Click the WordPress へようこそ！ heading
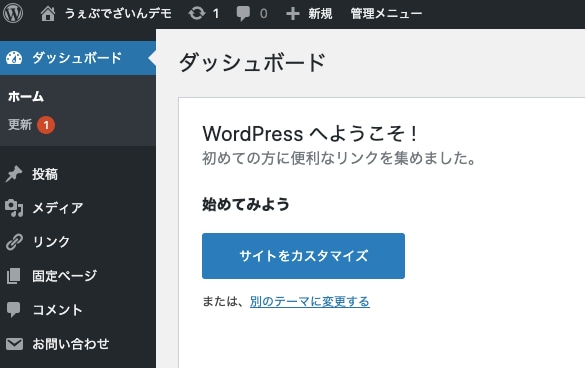This screenshot has height=368, width=585. 310,134
